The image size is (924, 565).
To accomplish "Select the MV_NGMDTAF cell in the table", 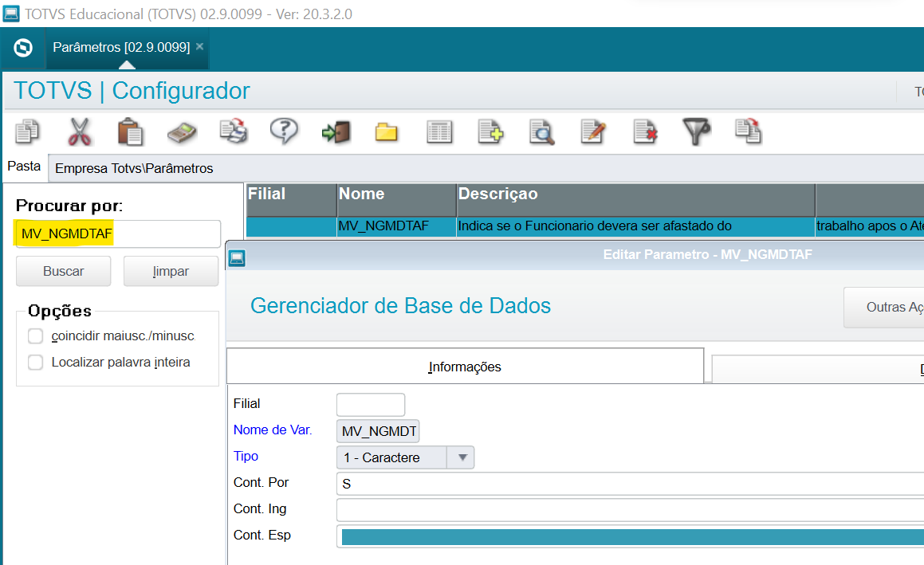I will [396, 226].
